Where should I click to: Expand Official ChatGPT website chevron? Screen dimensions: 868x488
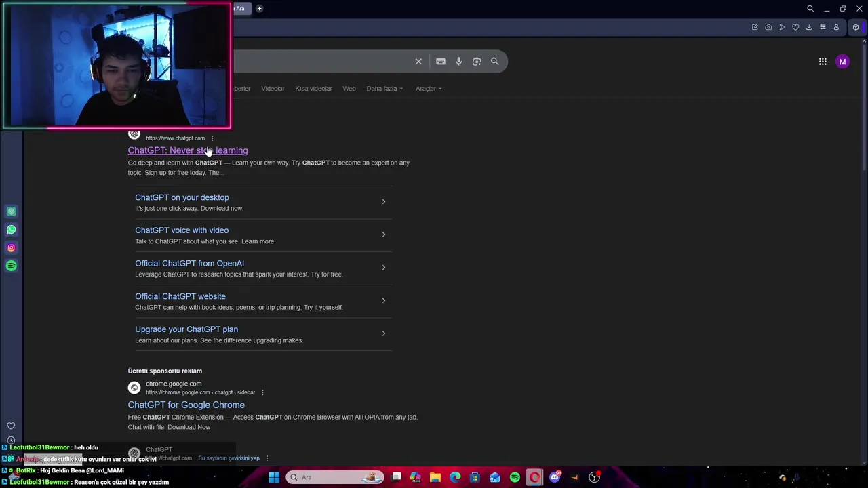(x=383, y=300)
